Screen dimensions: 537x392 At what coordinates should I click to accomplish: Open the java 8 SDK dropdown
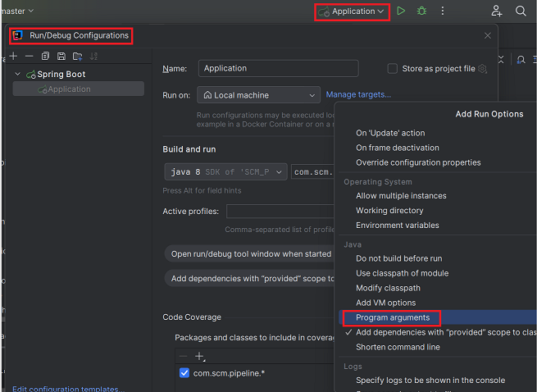tap(225, 171)
